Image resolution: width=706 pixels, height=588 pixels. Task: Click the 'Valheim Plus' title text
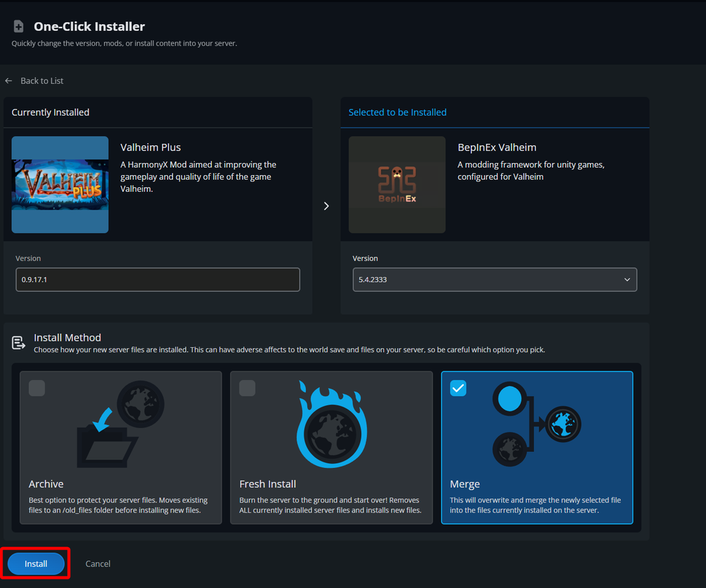[x=150, y=148]
